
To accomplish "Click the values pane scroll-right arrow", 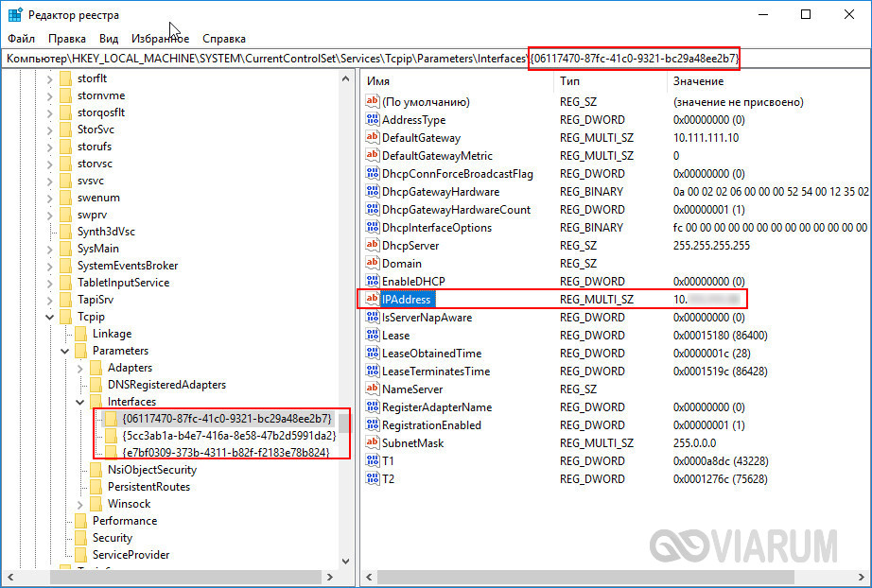I will click(x=863, y=578).
